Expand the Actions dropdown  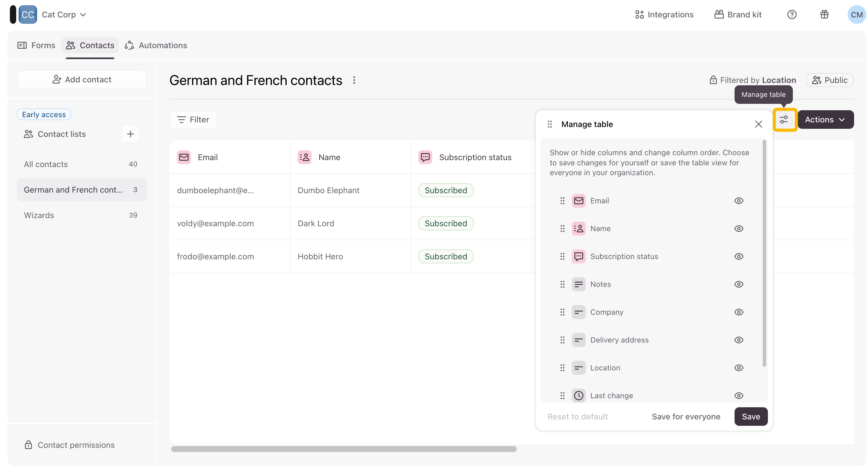(x=825, y=120)
